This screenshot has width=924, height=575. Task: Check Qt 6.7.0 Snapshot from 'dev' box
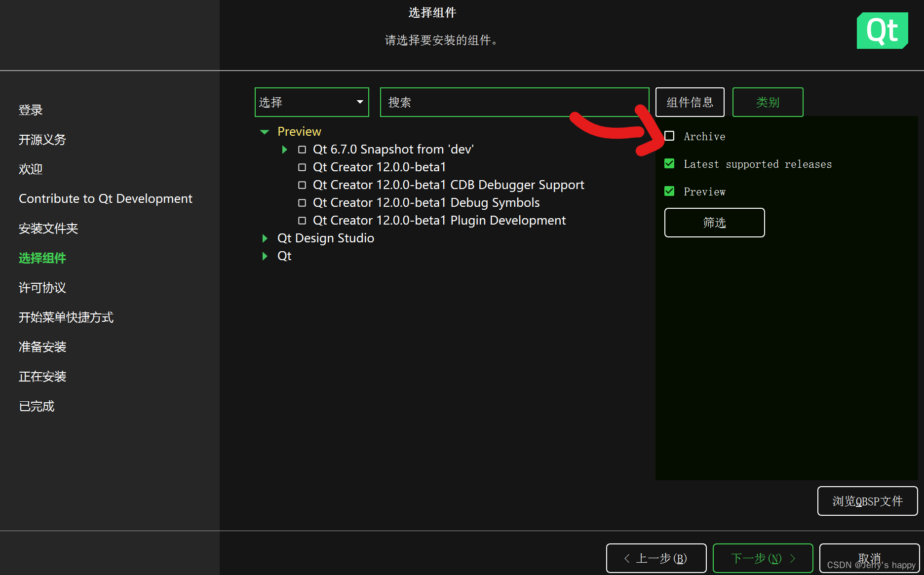(x=302, y=150)
